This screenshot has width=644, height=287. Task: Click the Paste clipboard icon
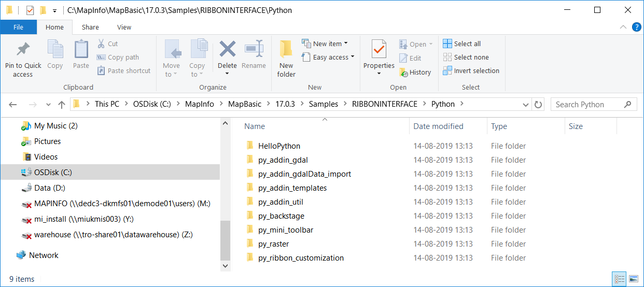click(81, 50)
